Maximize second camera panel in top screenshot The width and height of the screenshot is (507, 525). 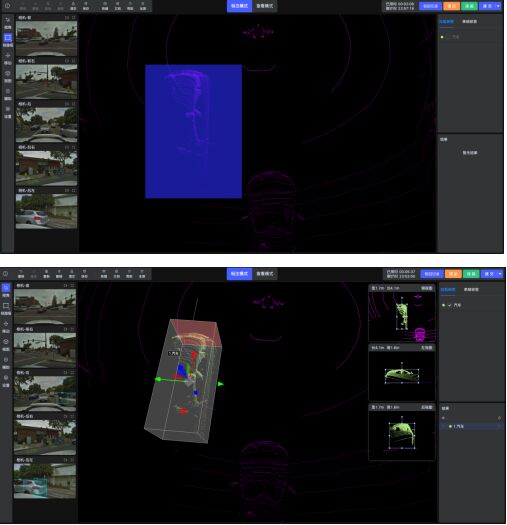(x=73, y=61)
